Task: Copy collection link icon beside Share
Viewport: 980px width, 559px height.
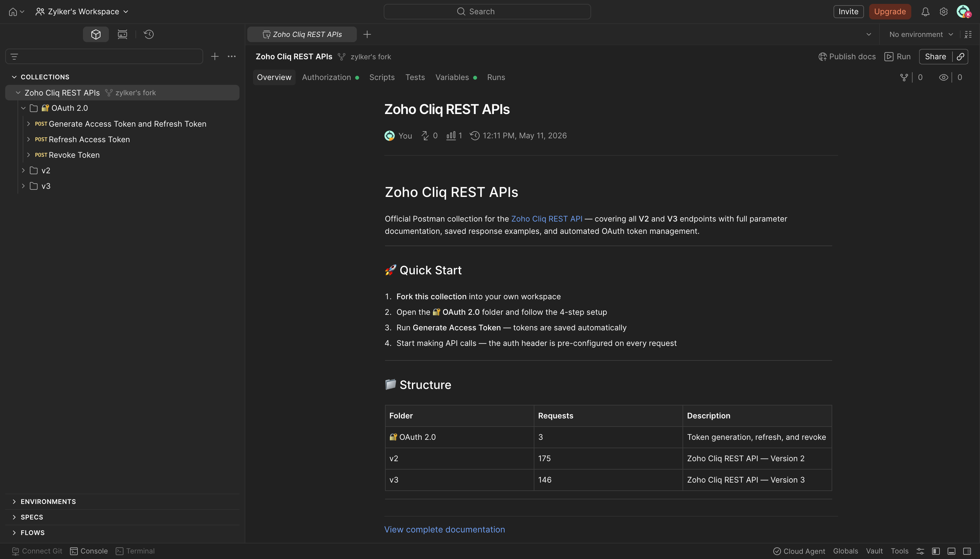Action: (961, 57)
